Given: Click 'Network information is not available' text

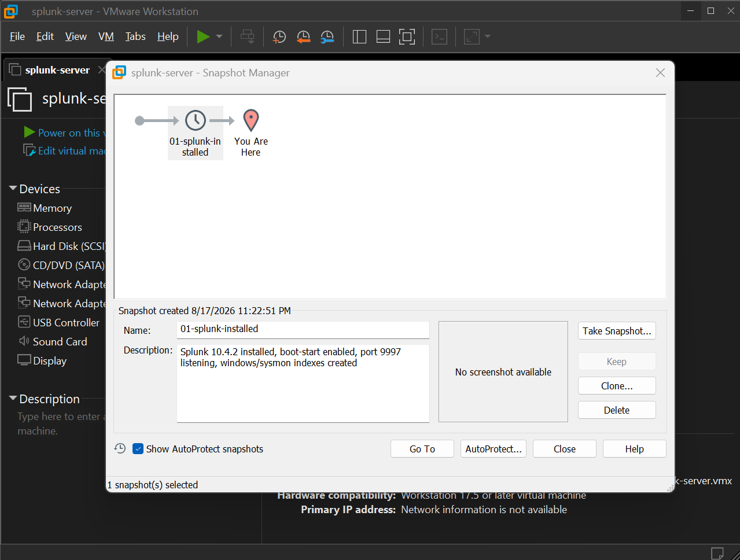Looking at the screenshot, I should coord(484,510).
